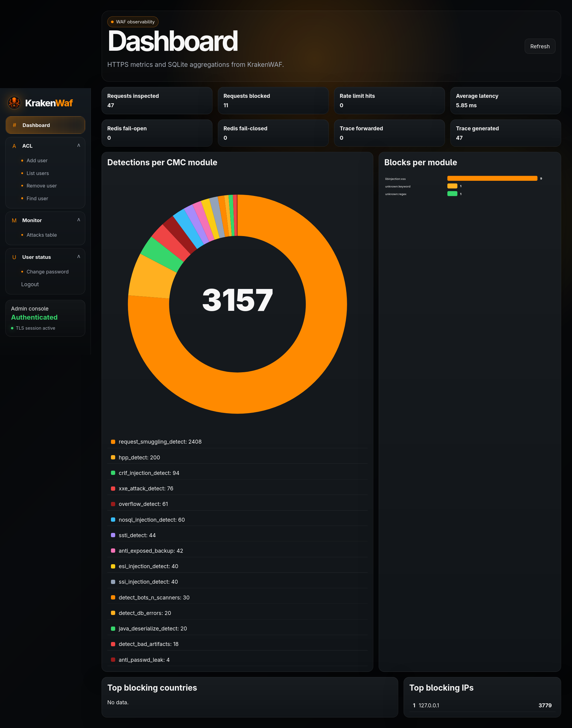Click the orange dot in WAF observability badge
The height and width of the screenshot is (728, 572).
click(x=112, y=22)
